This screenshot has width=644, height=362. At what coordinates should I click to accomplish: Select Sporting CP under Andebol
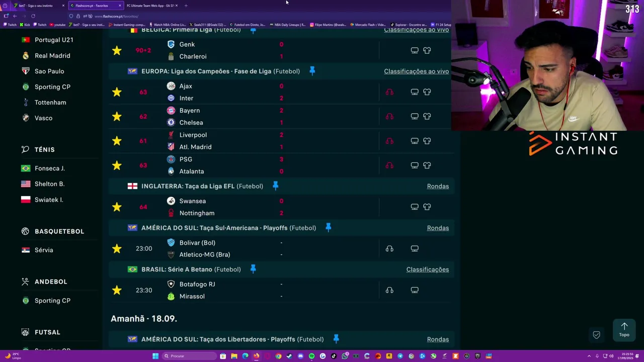click(52, 301)
